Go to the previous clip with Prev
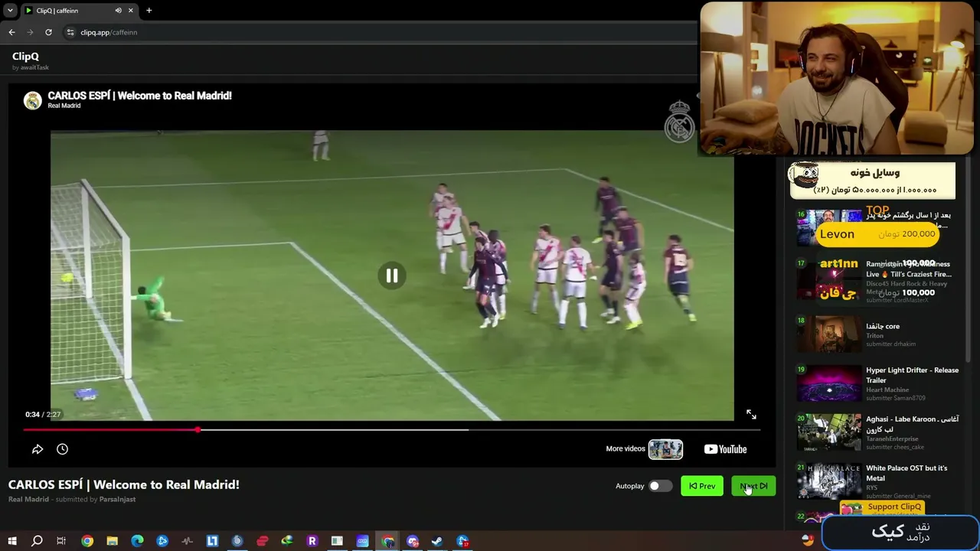The height and width of the screenshot is (551, 980). coord(702,486)
